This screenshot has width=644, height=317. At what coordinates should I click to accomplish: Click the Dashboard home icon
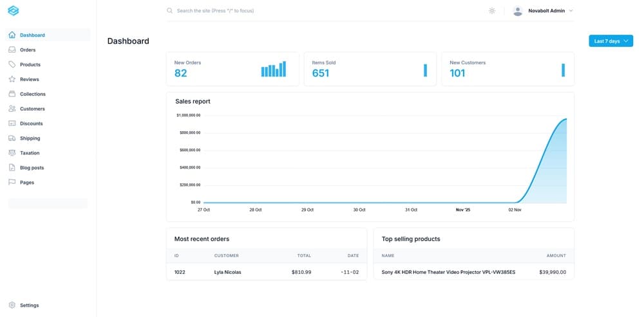(12, 35)
